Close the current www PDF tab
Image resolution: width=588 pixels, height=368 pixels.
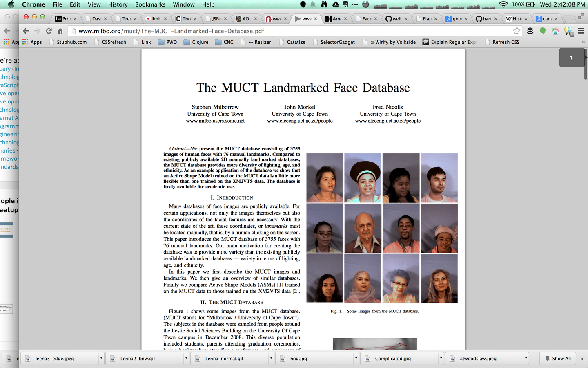(x=316, y=19)
